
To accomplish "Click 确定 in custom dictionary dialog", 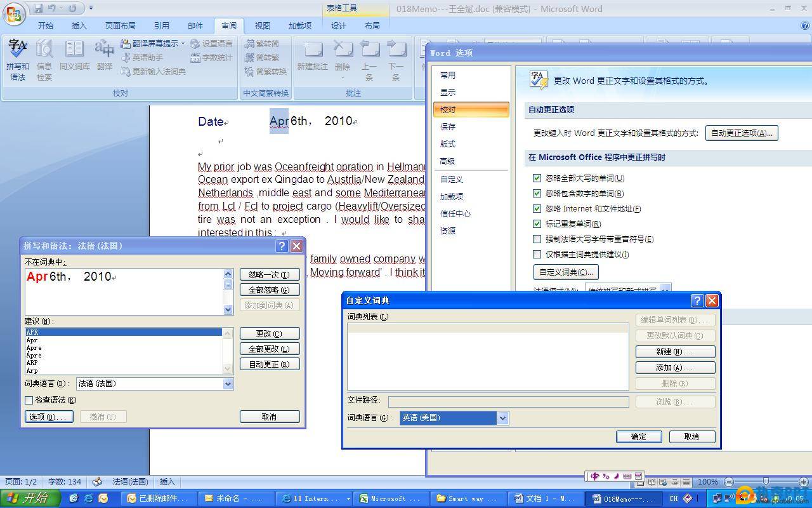I will tap(639, 437).
